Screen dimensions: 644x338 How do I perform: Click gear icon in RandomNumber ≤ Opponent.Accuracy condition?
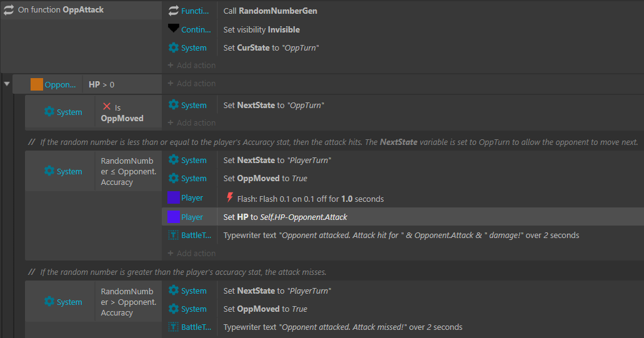[x=49, y=171]
